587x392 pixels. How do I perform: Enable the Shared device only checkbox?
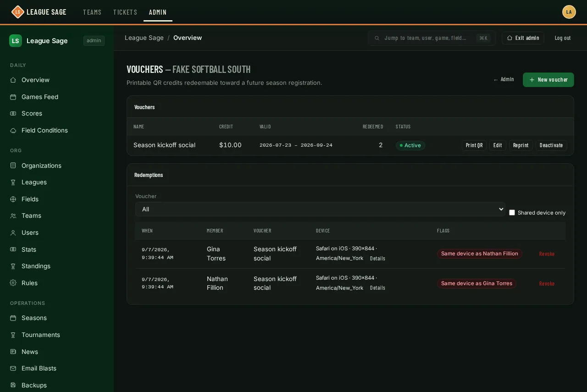512,213
